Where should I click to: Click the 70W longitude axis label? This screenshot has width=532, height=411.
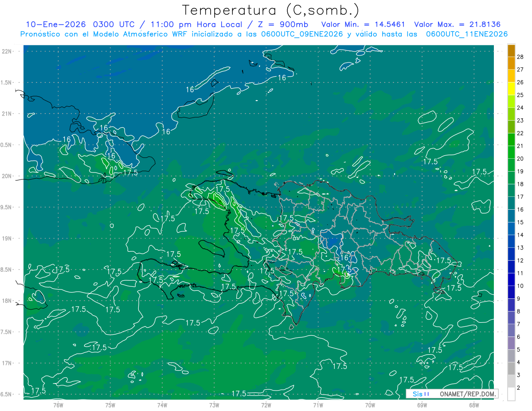pyautogui.click(x=370, y=405)
